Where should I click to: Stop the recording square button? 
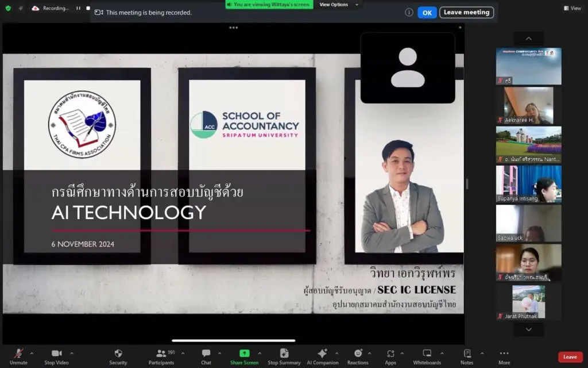coord(88,8)
